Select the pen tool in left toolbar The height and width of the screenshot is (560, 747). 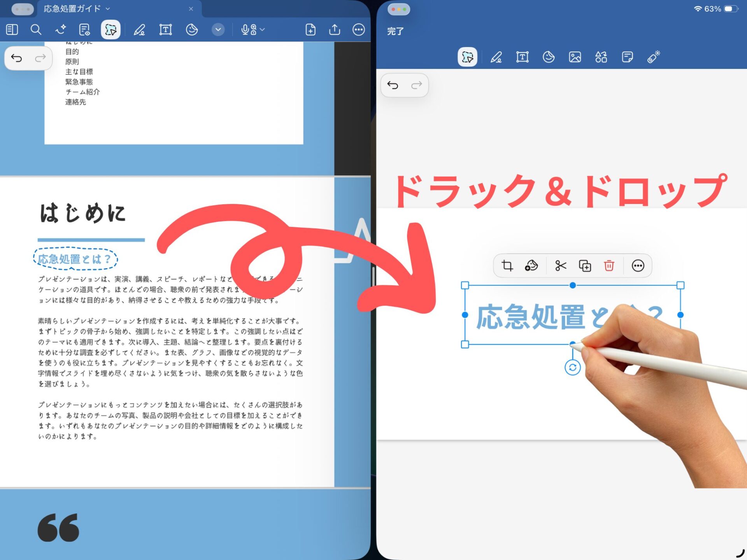139,30
